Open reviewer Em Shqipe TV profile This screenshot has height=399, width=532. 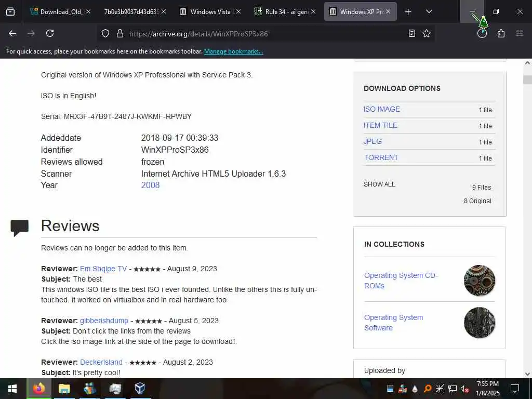(103, 269)
